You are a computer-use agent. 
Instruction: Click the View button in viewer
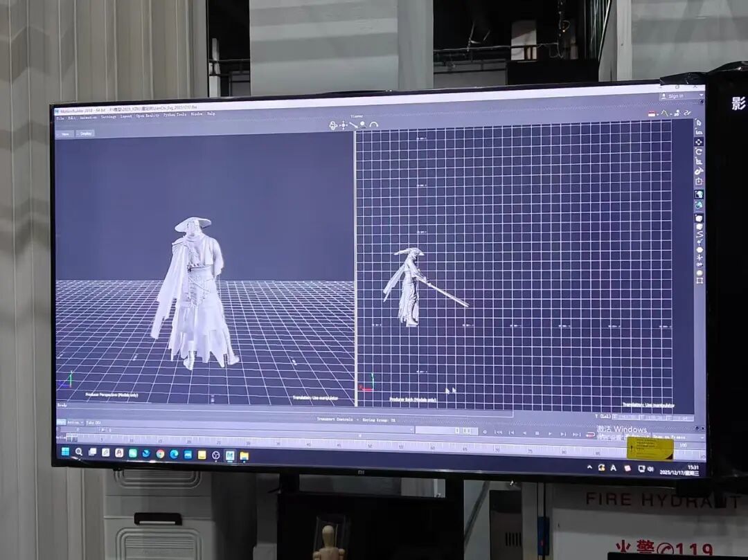[65, 134]
